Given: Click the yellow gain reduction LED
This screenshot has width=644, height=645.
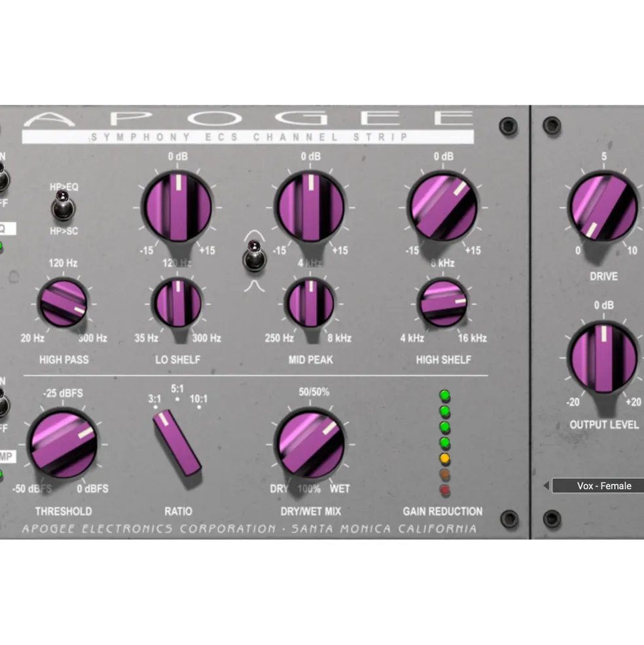Looking at the screenshot, I should pos(444,458).
